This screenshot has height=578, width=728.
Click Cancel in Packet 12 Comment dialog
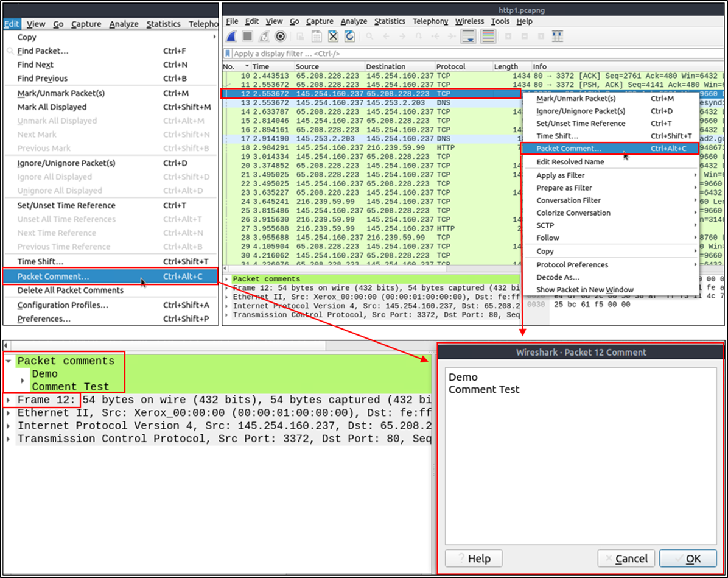pos(626,559)
